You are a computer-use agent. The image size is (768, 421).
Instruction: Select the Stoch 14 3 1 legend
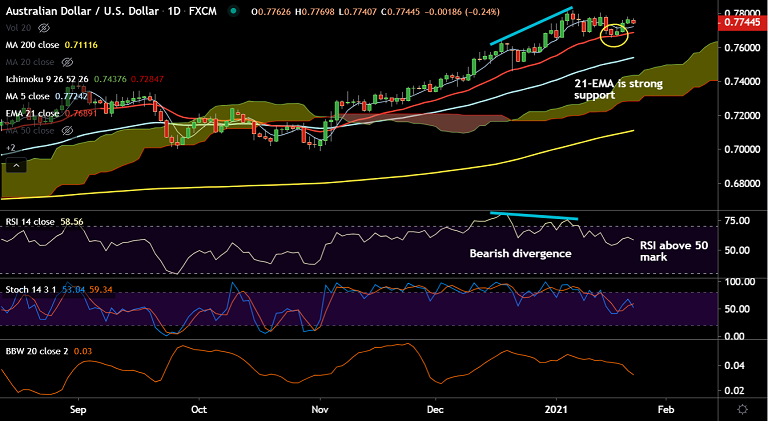[32, 290]
